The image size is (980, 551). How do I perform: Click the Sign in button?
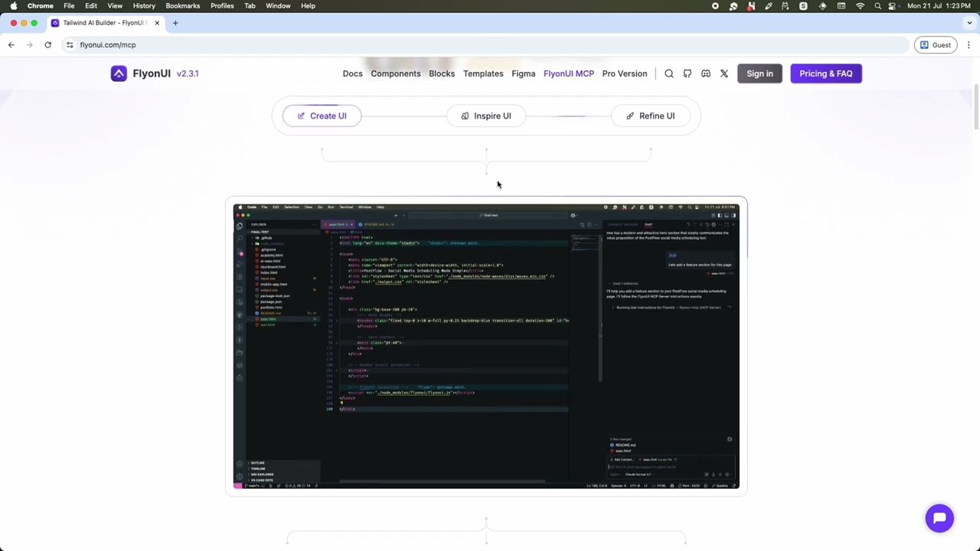coord(759,73)
